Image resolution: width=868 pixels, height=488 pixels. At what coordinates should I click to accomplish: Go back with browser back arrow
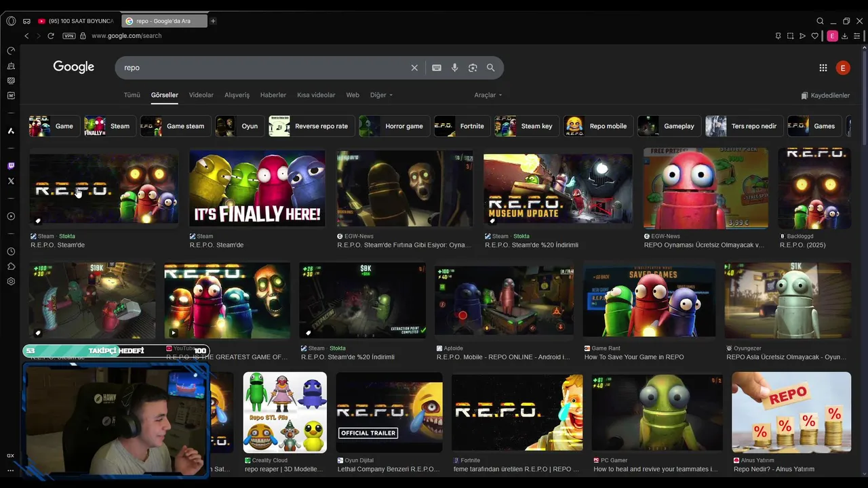pos(26,36)
